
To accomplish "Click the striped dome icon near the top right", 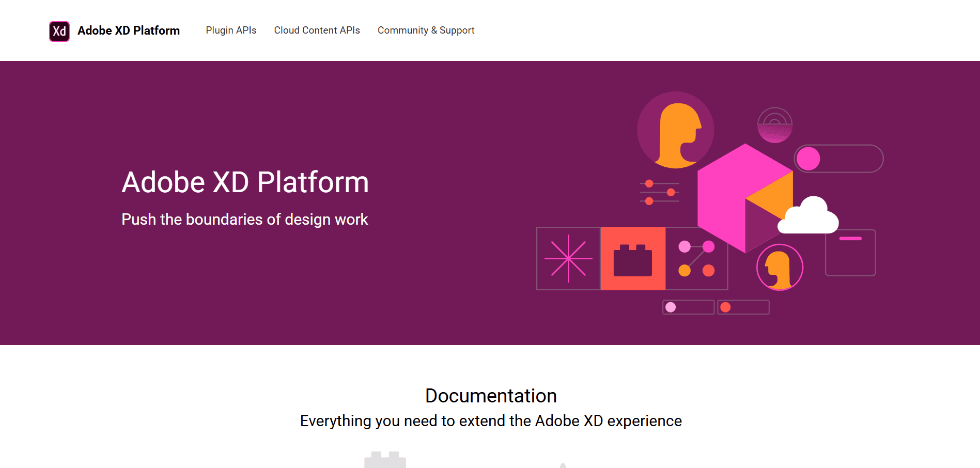I will 774,124.
